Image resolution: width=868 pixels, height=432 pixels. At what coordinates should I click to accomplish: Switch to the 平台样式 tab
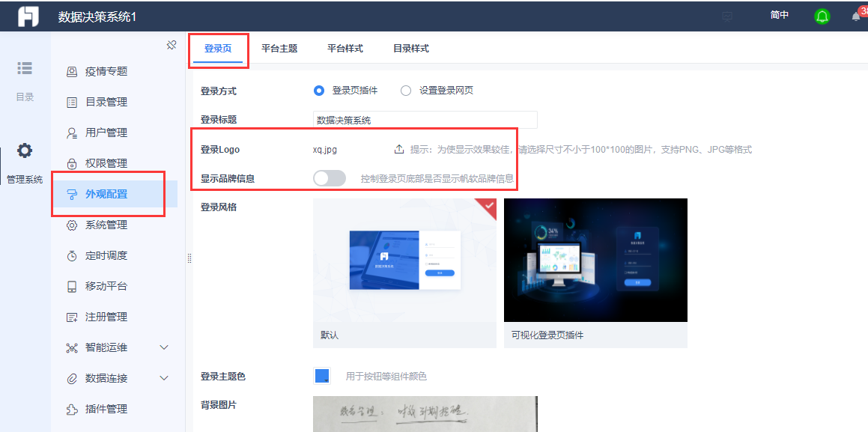click(345, 49)
